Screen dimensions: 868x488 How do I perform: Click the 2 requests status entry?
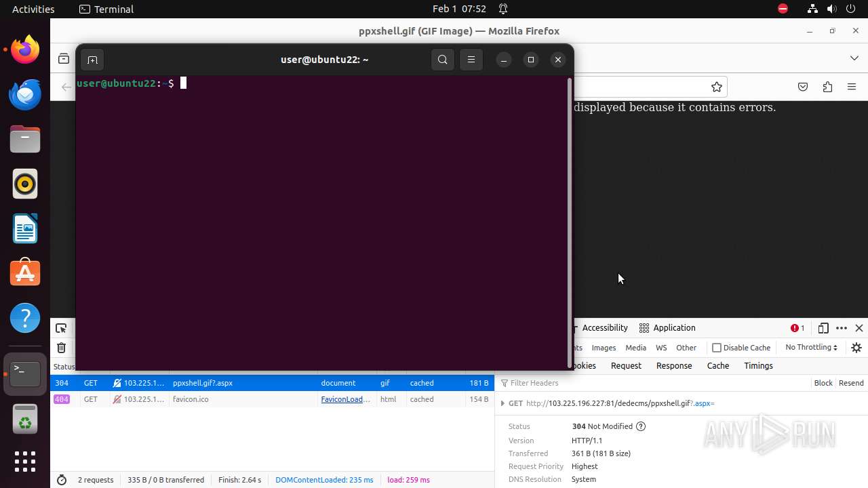pyautogui.click(x=96, y=480)
